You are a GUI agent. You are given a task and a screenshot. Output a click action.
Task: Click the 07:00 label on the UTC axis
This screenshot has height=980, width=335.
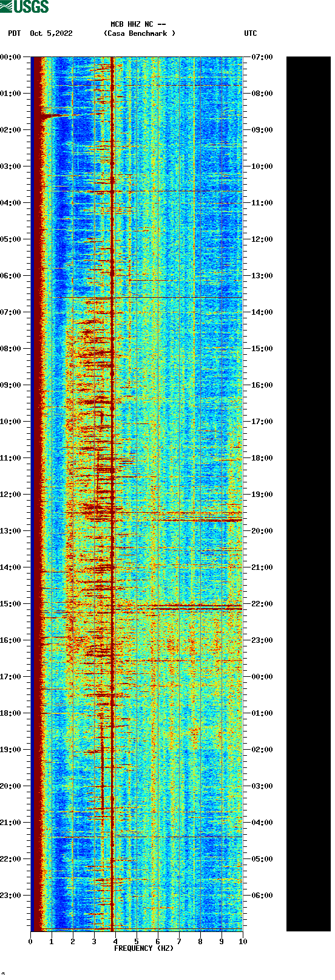tap(262, 57)
